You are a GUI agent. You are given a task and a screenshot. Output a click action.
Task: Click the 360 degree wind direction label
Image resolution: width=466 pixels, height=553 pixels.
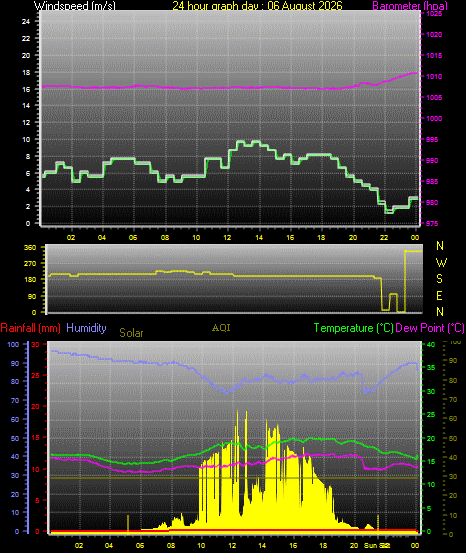pos(30,248)
